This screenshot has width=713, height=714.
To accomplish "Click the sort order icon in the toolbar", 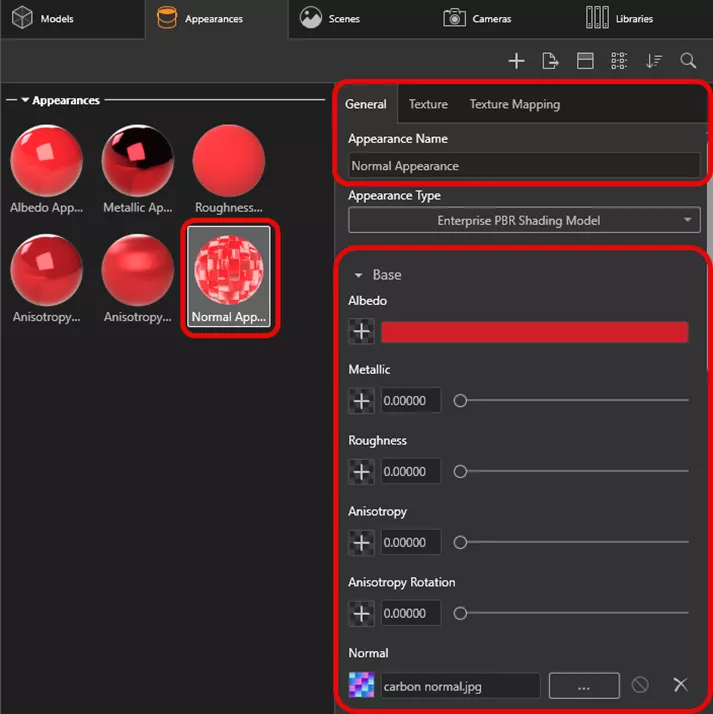I will click(654, 61).
